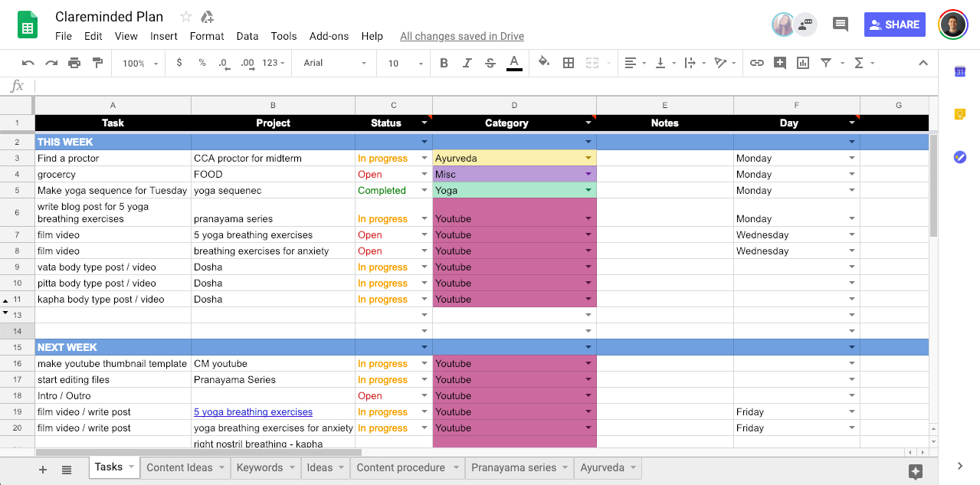Click 'All changes saved in Drive'
This screenshot has height=485, width=980.
coord(462,36)
